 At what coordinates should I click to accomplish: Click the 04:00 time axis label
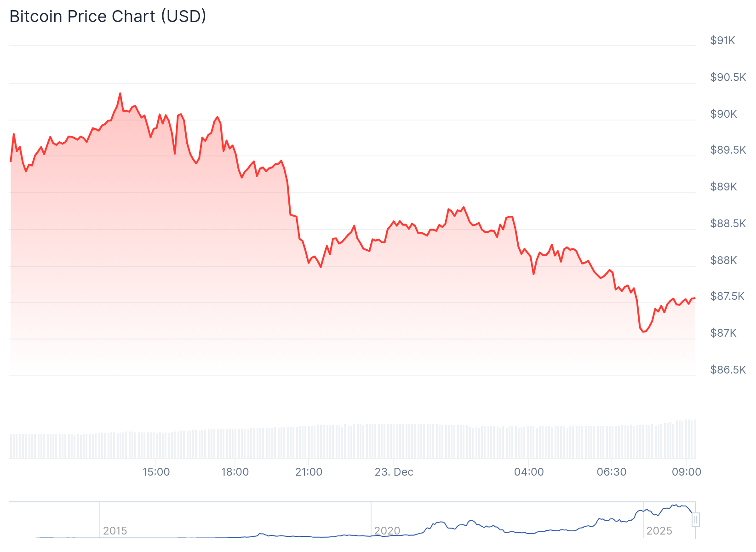(529, 472)
